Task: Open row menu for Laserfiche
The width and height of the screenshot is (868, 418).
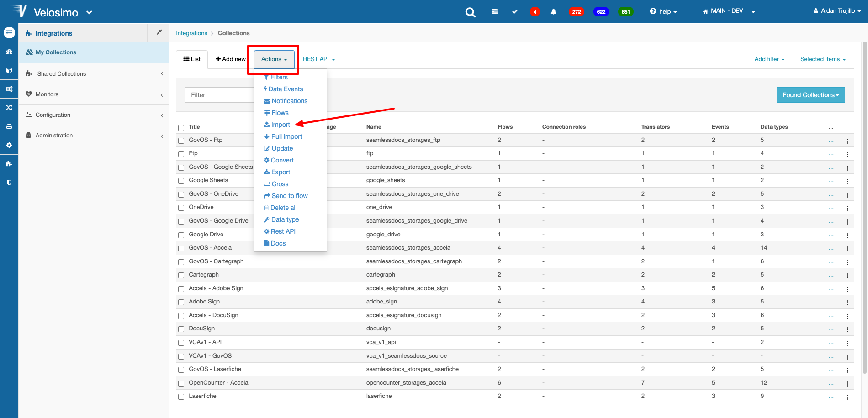Action: [847, 397]
